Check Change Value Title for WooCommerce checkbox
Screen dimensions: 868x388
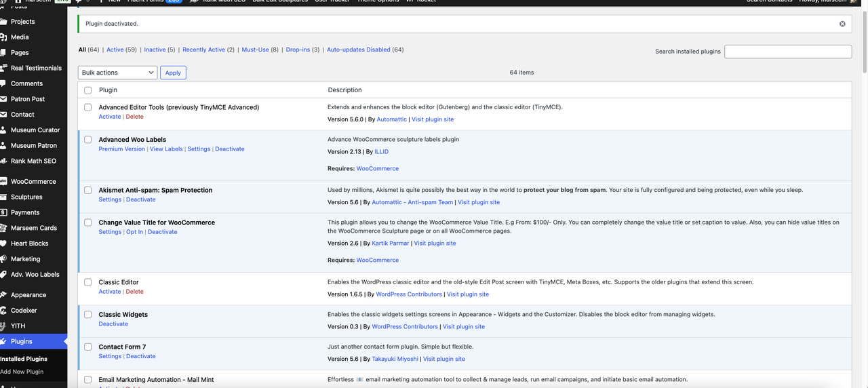point(87,222)
